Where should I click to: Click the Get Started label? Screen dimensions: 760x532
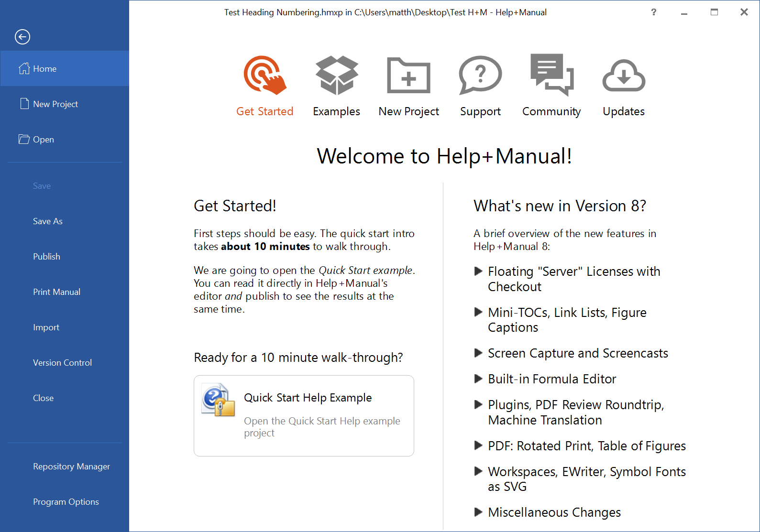(x=265, y=111)
